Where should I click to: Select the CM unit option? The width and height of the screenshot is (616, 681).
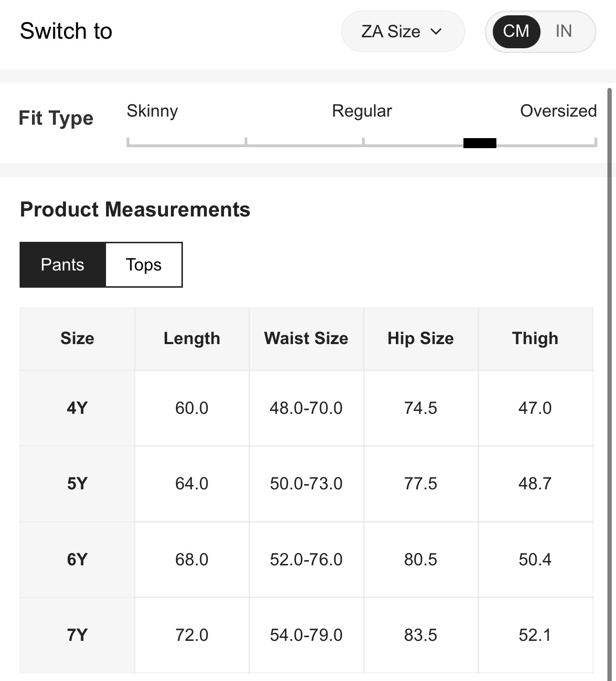coord(516,32)
